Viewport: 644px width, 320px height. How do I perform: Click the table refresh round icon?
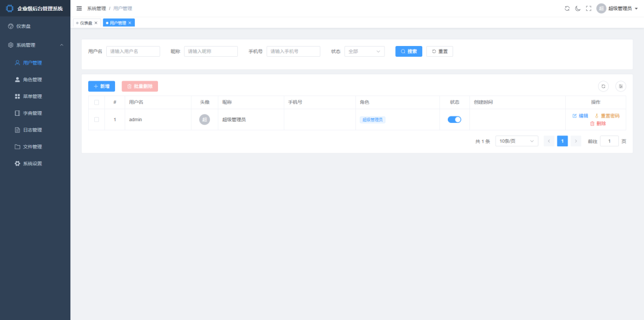(x=603, y=87)
